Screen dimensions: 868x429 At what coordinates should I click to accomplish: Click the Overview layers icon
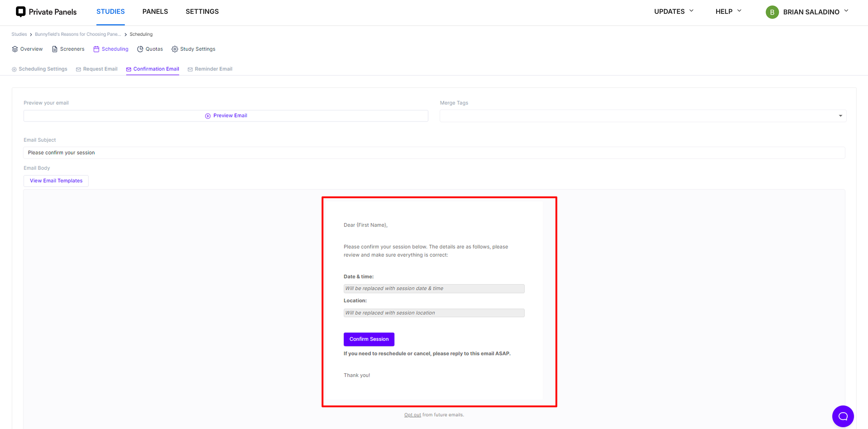point(15,49)
